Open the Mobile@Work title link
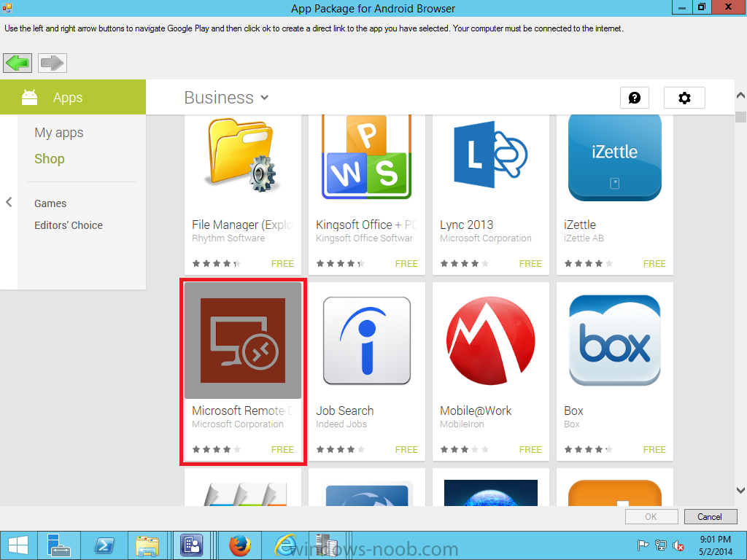This screenshot has height=560, width=747. pos(476,411)
